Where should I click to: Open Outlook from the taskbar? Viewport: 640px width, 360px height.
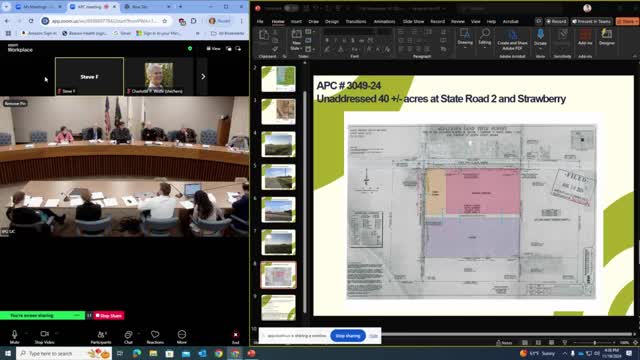click(202, 353)
